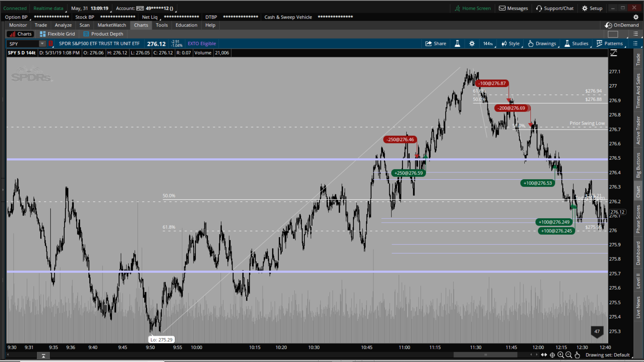
Task: Open the Studies menu
Action: [577, 44]
